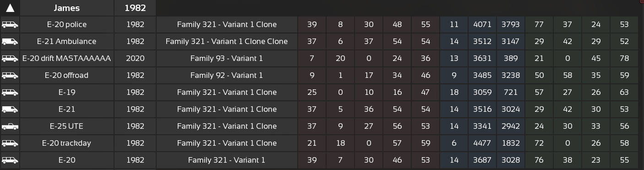The image size is (644, 170).
Task: Select the cargo van icon beside E-21 Ambulance
Action: pos(10,42)
